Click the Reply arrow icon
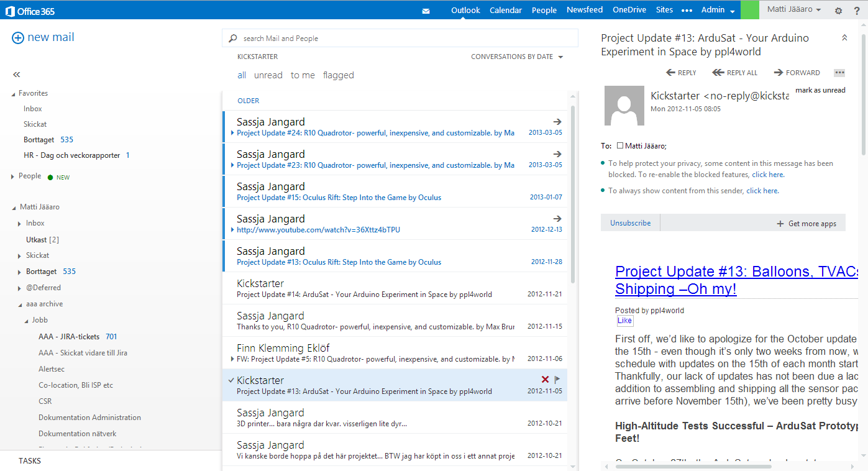868x471 pixels. point(670,73)
